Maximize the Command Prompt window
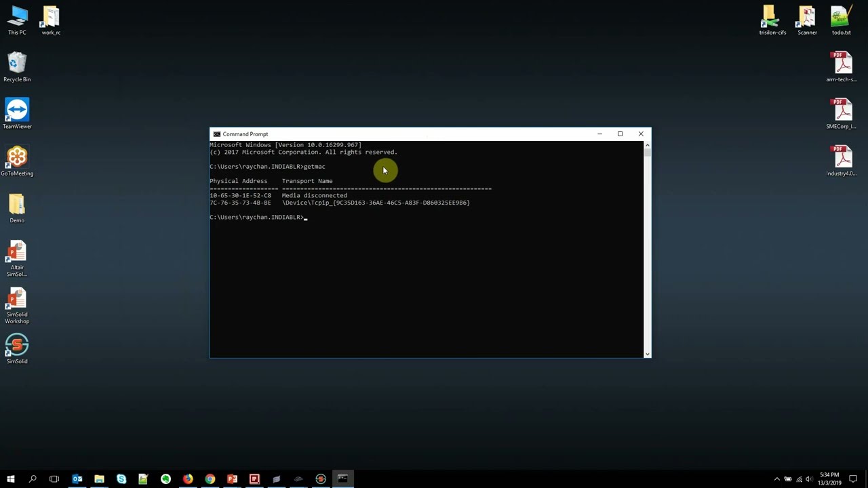 coord(620,134)
